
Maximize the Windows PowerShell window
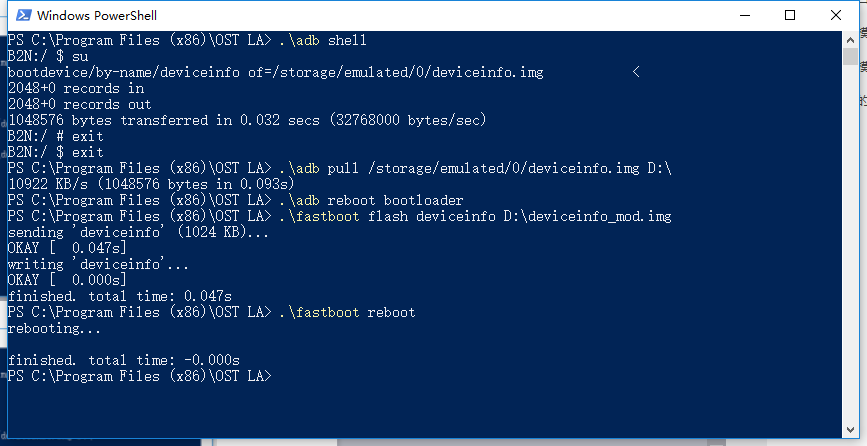point(790,15)
